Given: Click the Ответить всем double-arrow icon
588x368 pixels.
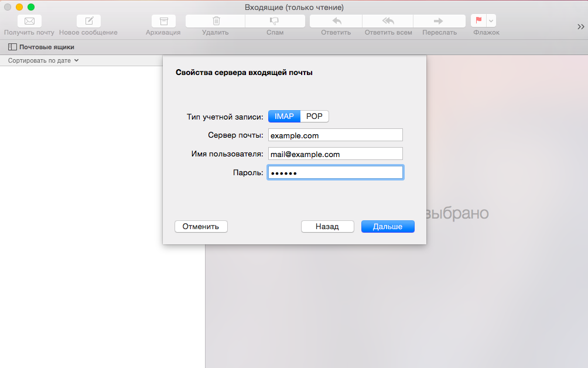Looking at the screenshot, I should (x=388, y=21).
